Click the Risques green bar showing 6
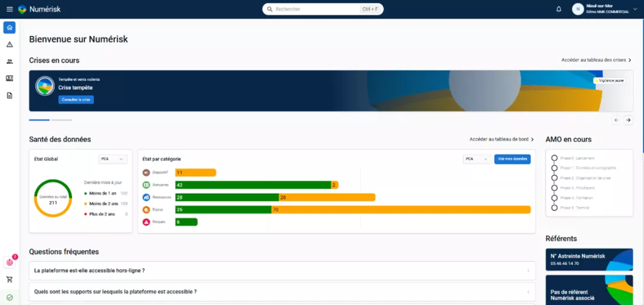 (187, 222)
